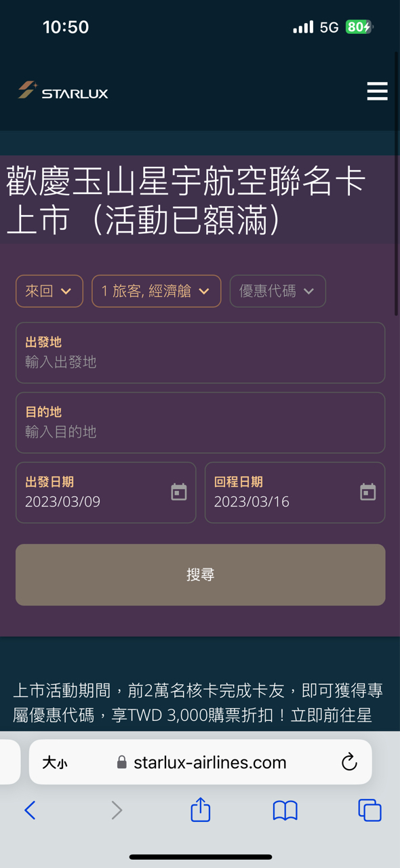The height and width of the screenshot is (868, 400).
Task: Open the hamburger menu icon
Action: click(377, 91)
